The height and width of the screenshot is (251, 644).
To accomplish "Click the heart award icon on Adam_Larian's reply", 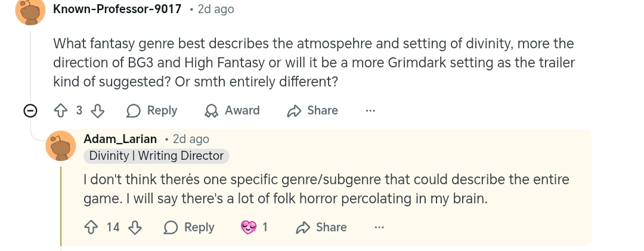I will click(x=248, y=227).
